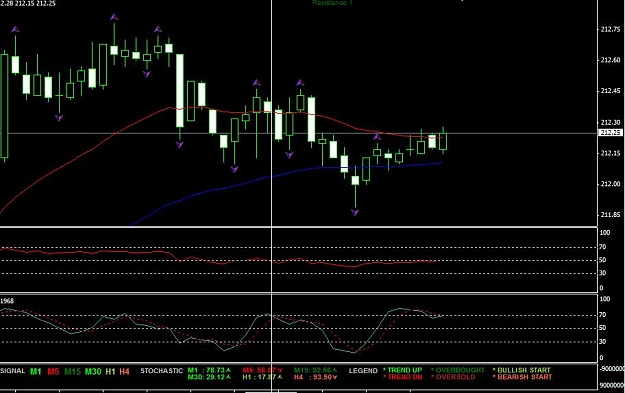Click the STOCHASTIC heading text
Viewport: 625px width, 393px height.
coord(161,371)
